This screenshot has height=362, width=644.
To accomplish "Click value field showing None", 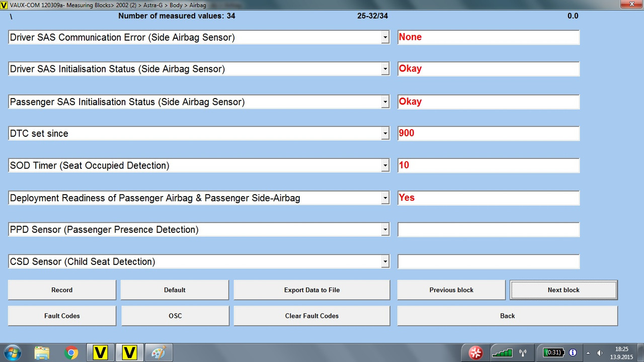I will [489, 37].
